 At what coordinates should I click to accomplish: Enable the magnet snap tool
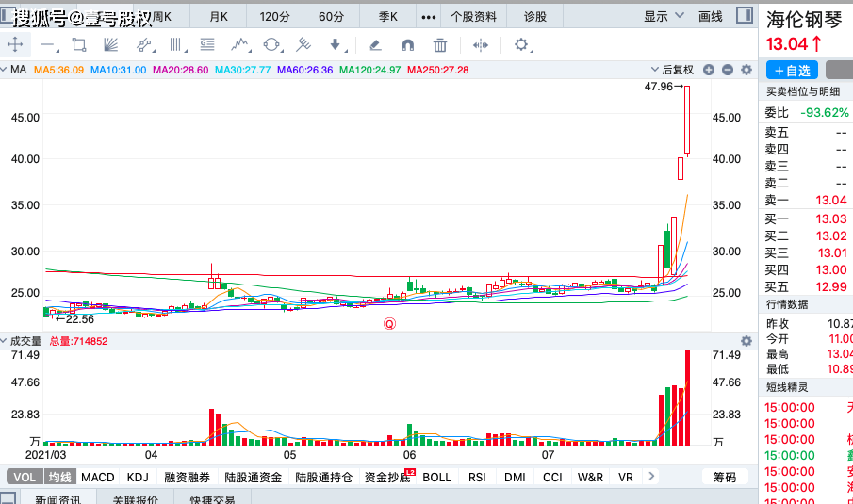pyautogui.click(x=407, y=44)
